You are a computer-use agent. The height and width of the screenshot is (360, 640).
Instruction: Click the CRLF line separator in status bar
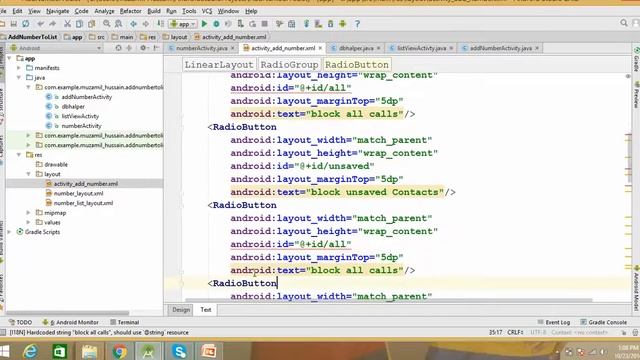(x=516, y=333)
